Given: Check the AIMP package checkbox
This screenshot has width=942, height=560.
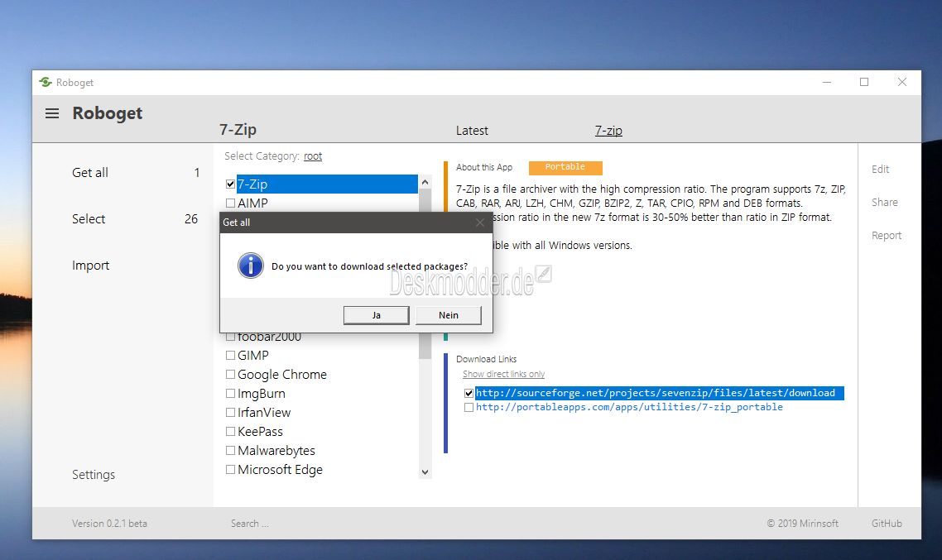Looking at the screenshot, I should 230,203.
